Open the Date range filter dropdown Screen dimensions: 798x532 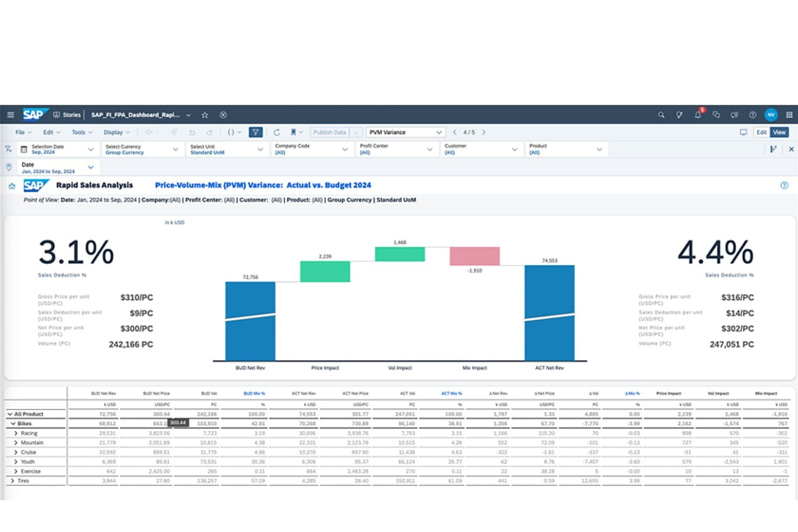(58, 168)
